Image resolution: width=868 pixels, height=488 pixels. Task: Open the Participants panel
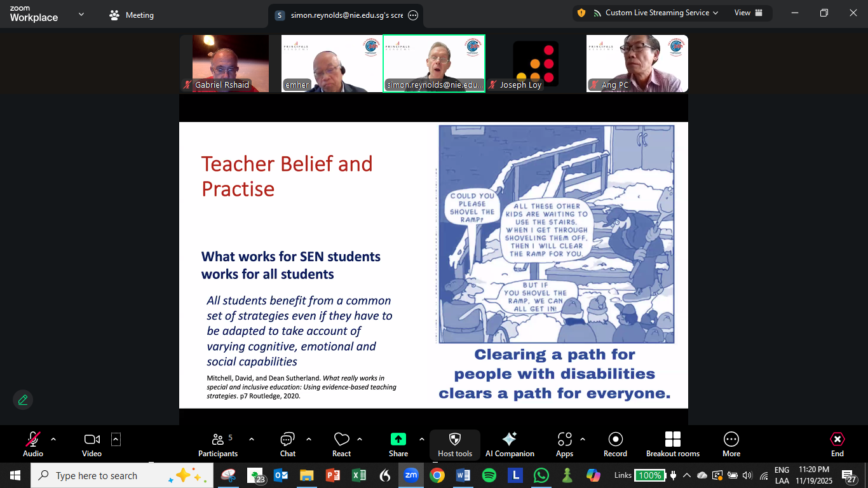pos(217,444)
